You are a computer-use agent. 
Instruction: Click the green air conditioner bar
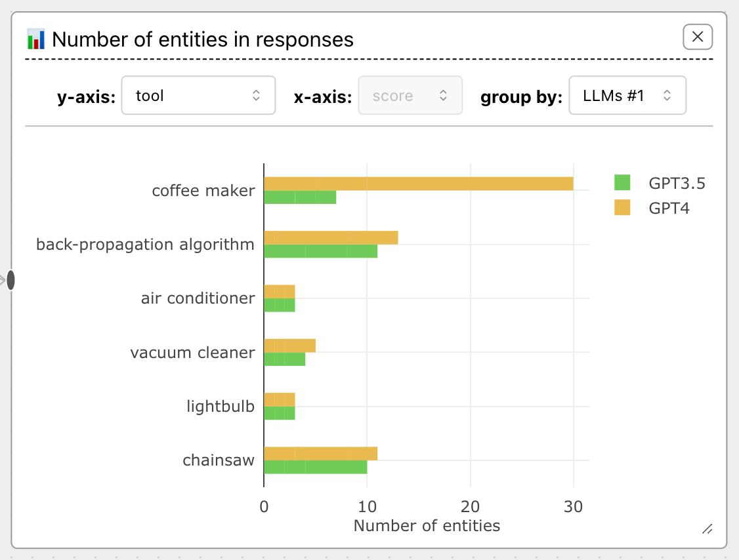pos(279,305)
